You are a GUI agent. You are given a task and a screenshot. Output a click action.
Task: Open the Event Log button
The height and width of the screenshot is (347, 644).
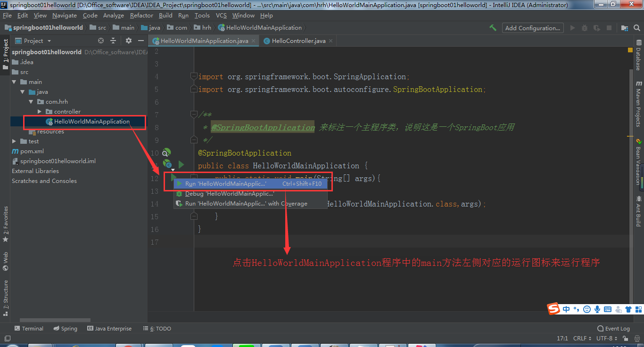[613, 329]
